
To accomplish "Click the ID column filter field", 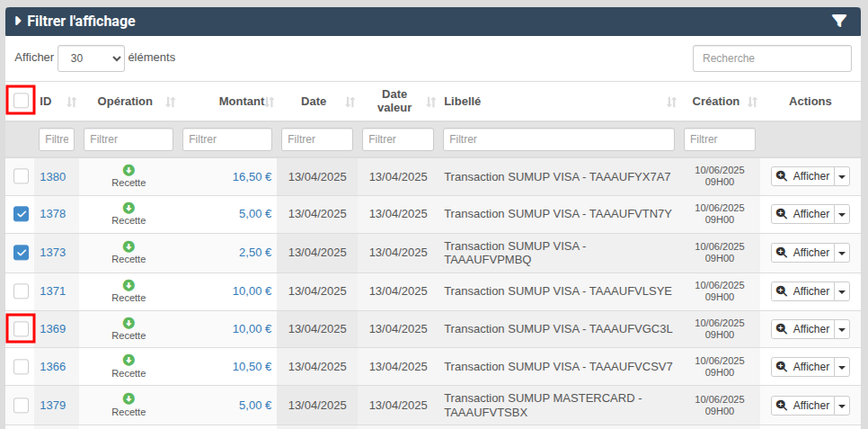I will point(57,139).
